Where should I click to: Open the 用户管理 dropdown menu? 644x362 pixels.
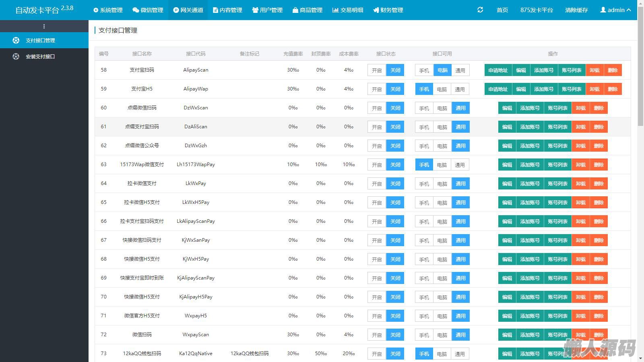(267, 10)
